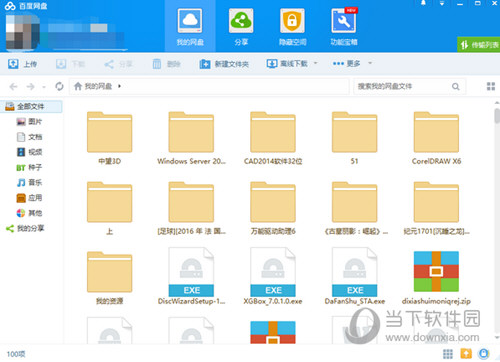Image resolution: width=500 pixels, height=362 pixels.
Task: Select XGBox_7.0.1.0.exe file
Action: click(273, 276)
